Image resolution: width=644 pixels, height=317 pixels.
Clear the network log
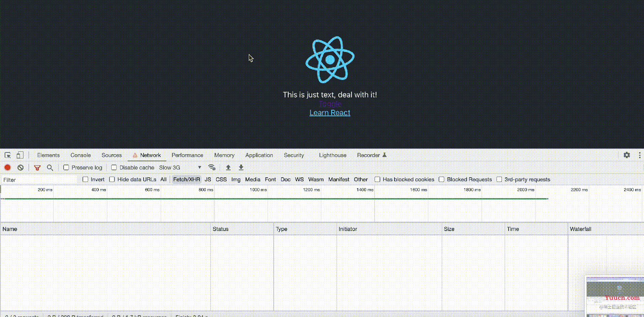pyautogui.click(x=21, y=167)
